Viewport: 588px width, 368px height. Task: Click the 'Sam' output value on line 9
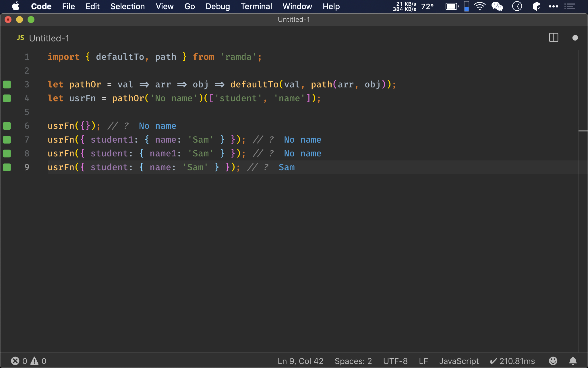pyautogui.click(x=287, y=167)
